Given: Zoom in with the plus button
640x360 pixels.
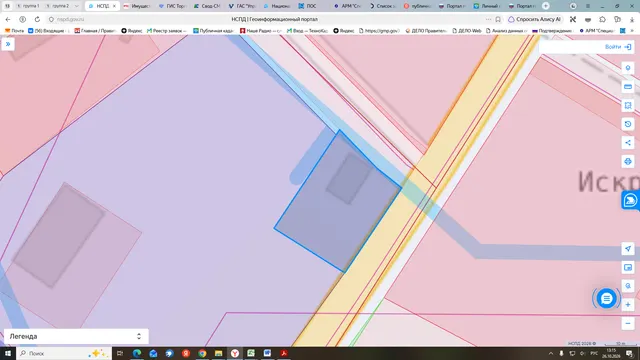Looking at the screenshot, I should 628,305.
